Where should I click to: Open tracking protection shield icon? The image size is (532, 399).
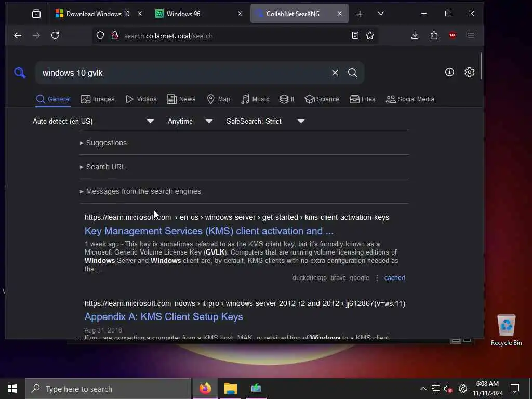(100, 36)
